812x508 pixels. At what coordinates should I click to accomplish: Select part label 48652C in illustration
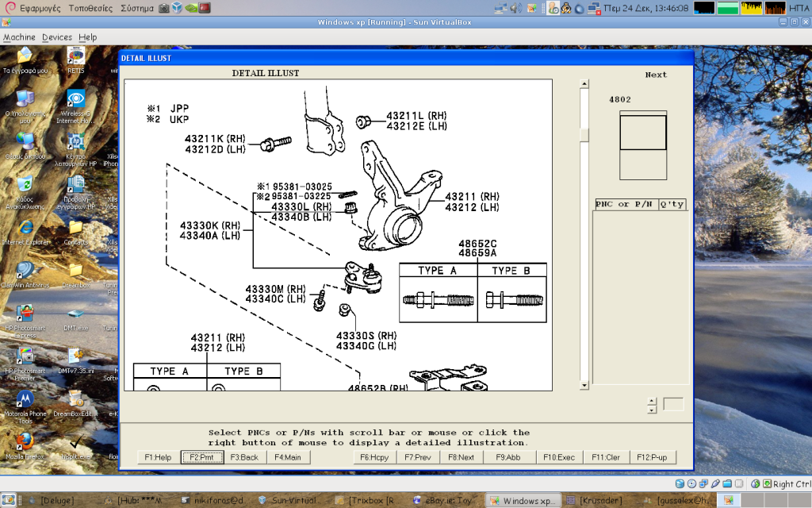[x=477, y=243]
